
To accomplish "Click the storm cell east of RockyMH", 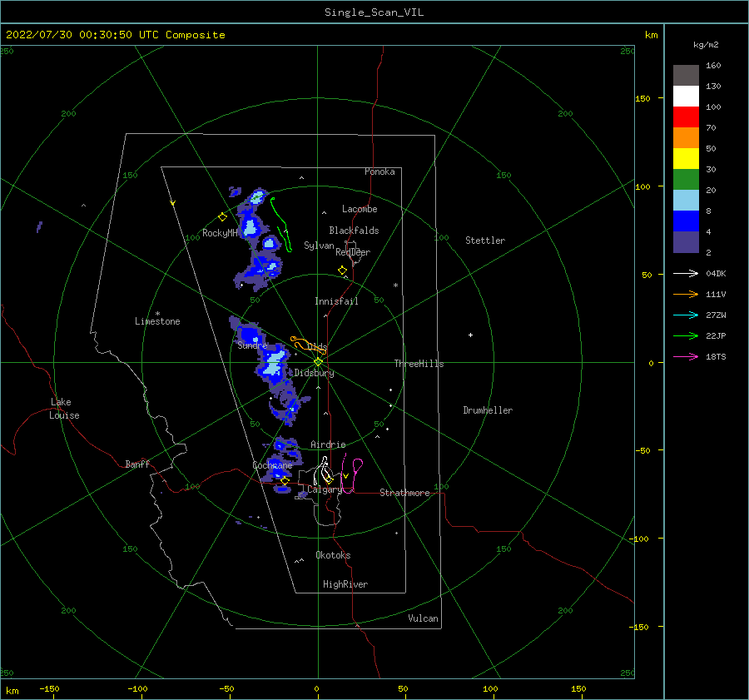I will 250,226.
